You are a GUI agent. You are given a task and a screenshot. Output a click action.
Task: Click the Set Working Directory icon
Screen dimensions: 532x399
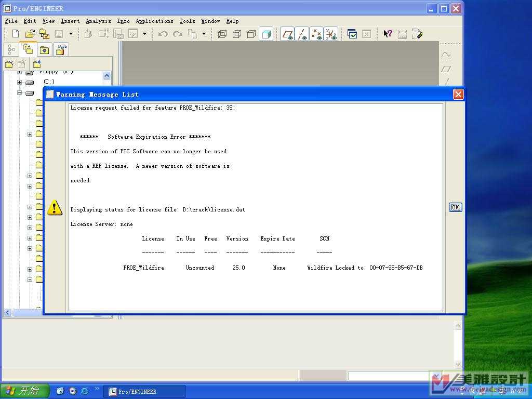pos(44,34)
